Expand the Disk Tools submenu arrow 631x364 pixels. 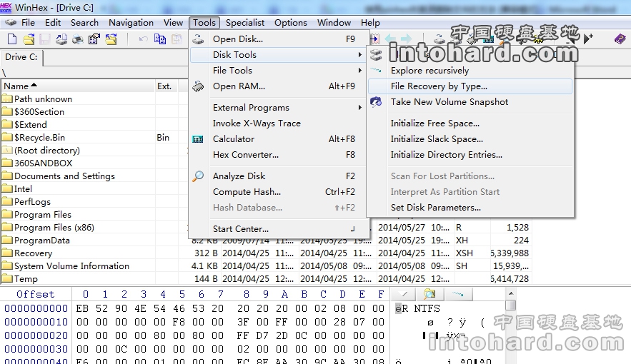click(359, 55)
